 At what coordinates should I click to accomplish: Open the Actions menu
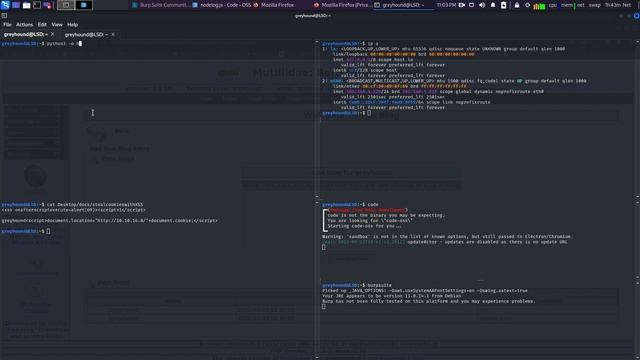(24, 24)
